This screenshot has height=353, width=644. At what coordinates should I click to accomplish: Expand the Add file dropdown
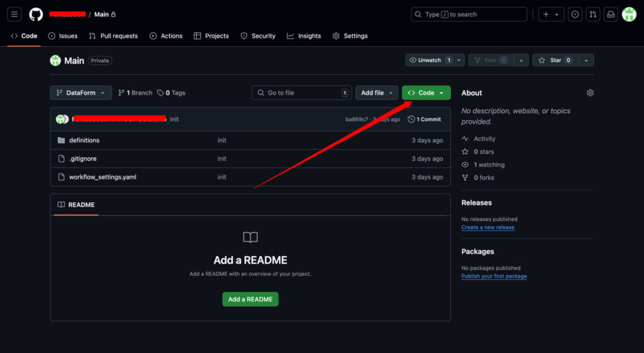[377, 93]
